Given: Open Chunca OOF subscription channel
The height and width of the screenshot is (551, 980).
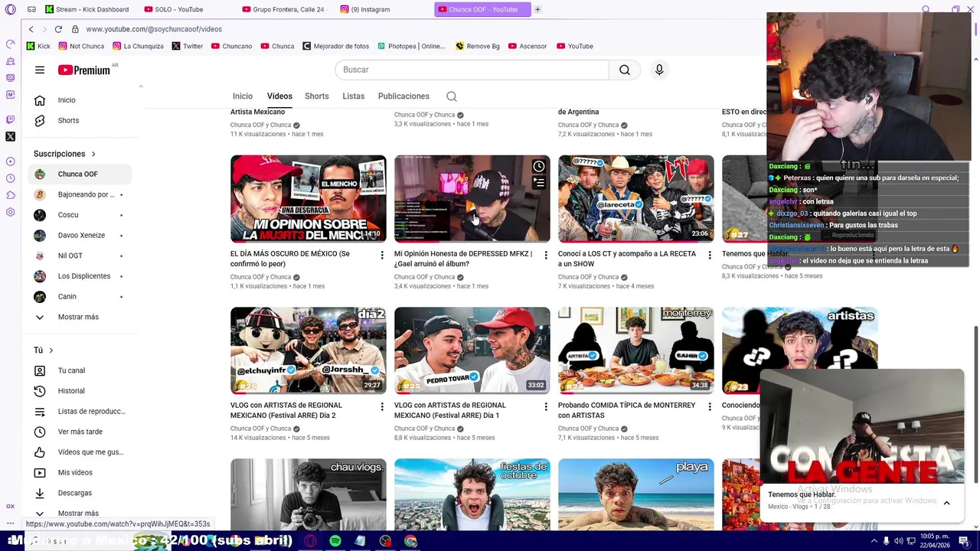Looking at the screenshot, I should [80, 174].
